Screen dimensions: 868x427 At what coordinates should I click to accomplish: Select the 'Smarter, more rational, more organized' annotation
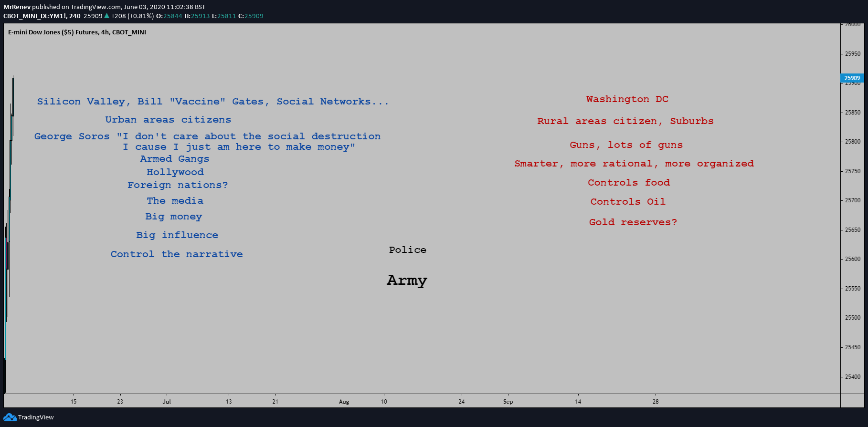(x=634, y=164)
